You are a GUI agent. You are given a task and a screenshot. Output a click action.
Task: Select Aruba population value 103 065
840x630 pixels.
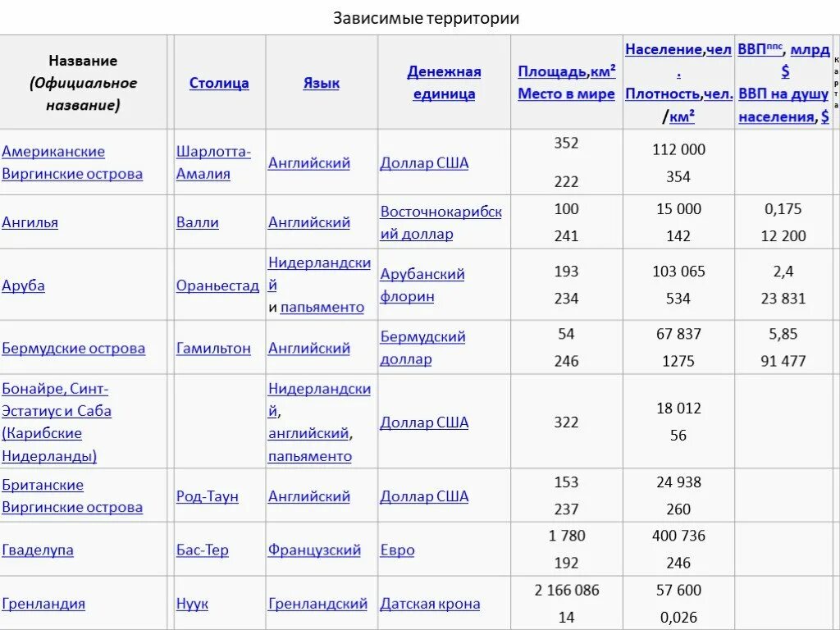tap(678, 271)
